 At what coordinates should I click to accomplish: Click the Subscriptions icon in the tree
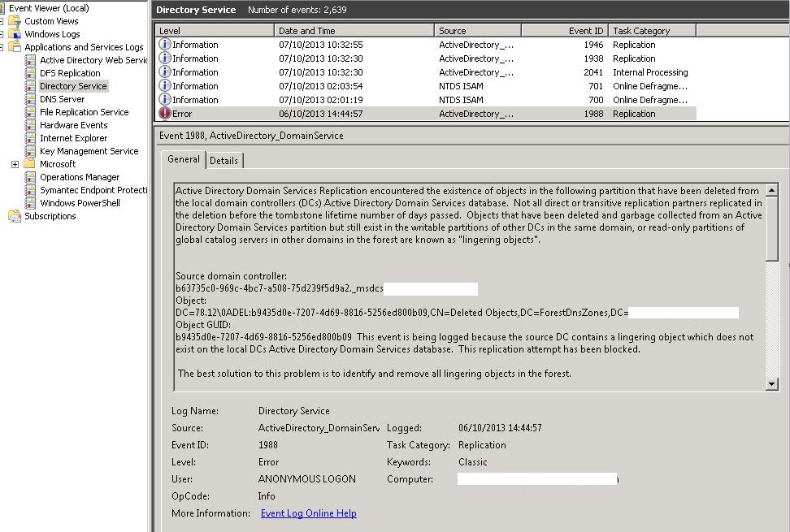[x=15, y=216]
